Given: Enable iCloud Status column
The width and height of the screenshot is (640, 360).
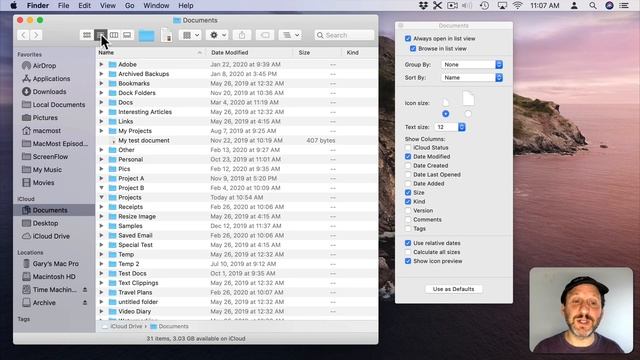Looking at the screenshot, I should (x=408, y=147).
